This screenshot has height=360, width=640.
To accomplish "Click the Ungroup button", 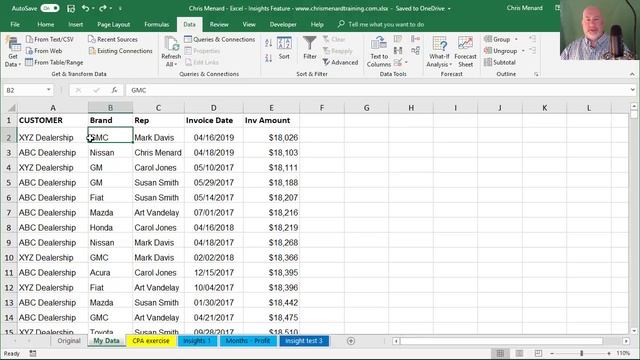I will point(500,51).
